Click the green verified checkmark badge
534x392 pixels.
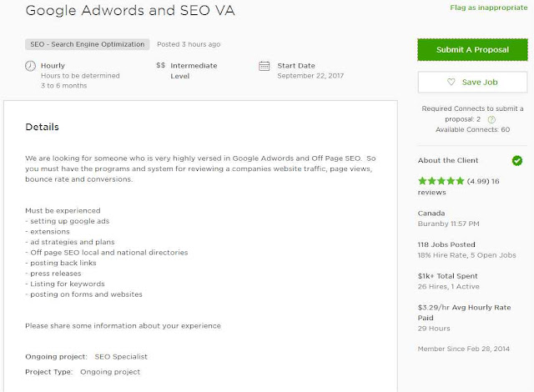click(x=517, y=160)
